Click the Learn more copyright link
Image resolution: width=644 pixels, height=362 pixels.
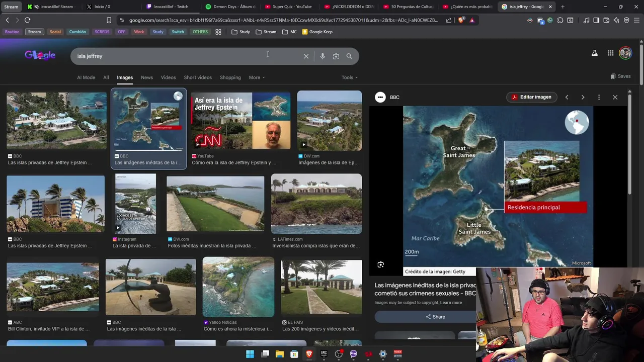tap(451, 303)
